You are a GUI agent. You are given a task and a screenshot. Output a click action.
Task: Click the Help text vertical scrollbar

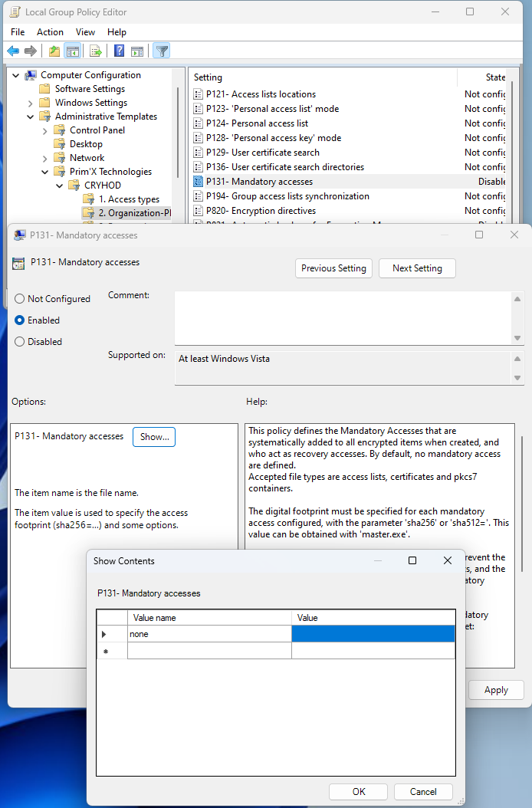pos(524,506)
